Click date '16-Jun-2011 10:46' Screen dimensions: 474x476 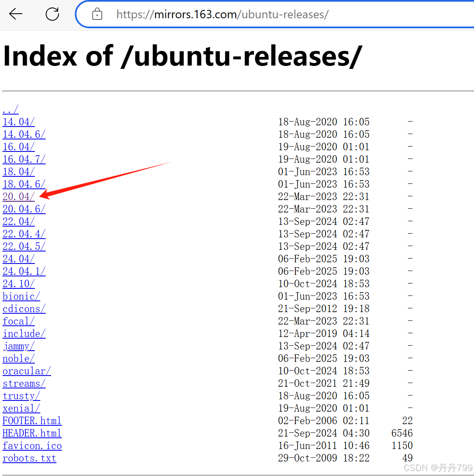pos(324,446)
